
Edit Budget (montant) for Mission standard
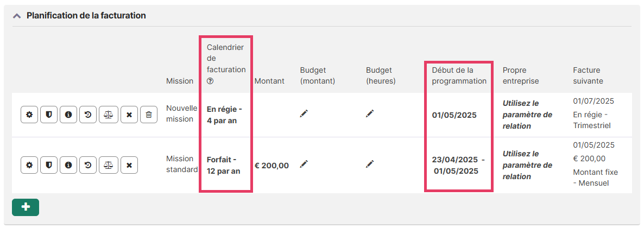tap(304, 164)
